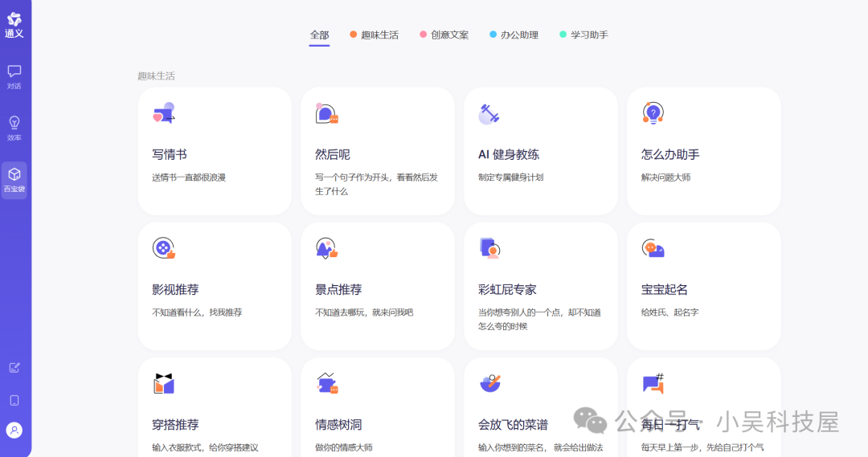Click the 景点推荐 landmark icon

tap(326, 248)
